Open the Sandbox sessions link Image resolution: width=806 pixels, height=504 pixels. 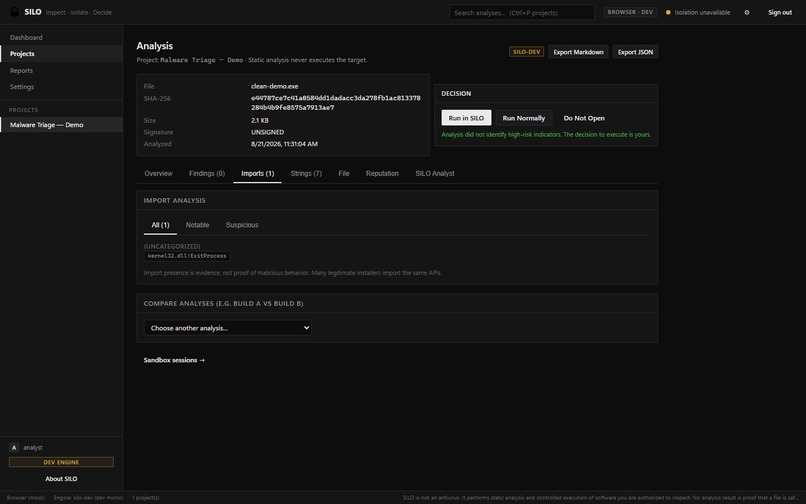click(174, 360)
